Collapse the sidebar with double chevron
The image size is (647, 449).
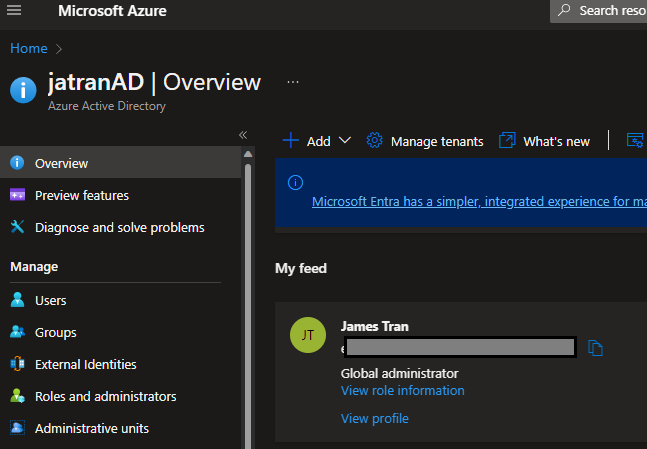click(243, 135)
